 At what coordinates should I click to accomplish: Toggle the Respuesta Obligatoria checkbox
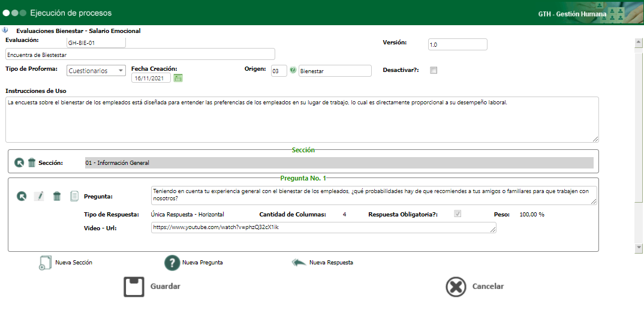pyautogui.click(x=457, y=214)
